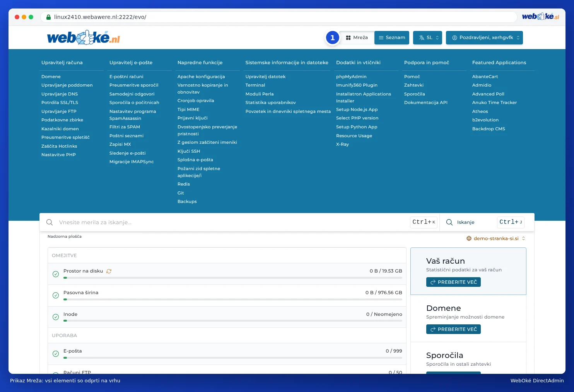Expand the demo-stranka-si.si domain selector
Image resolution: width=574 pixels, height=392 pixels.
pos(496,239)
